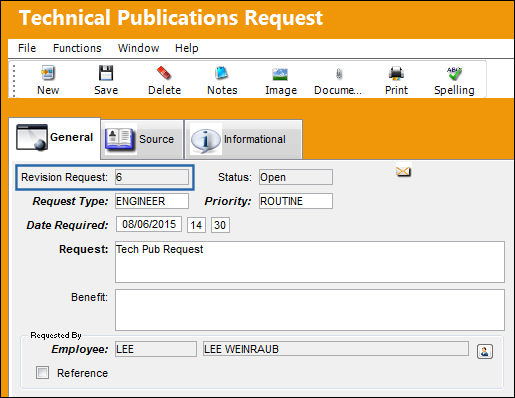The width and height of the screenshot is (515, 398).
Task: Click the Requested By group label
Action: pyautogui.click(x=56, y=335)
